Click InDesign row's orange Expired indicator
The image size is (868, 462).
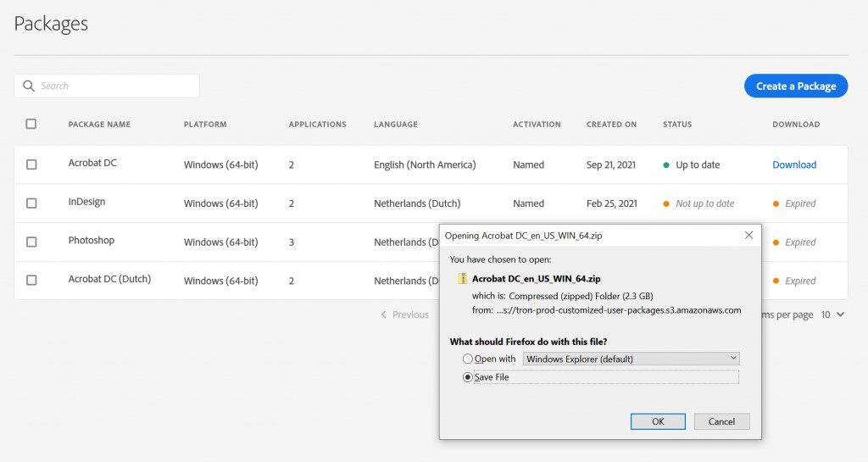(x=776, y=203)
